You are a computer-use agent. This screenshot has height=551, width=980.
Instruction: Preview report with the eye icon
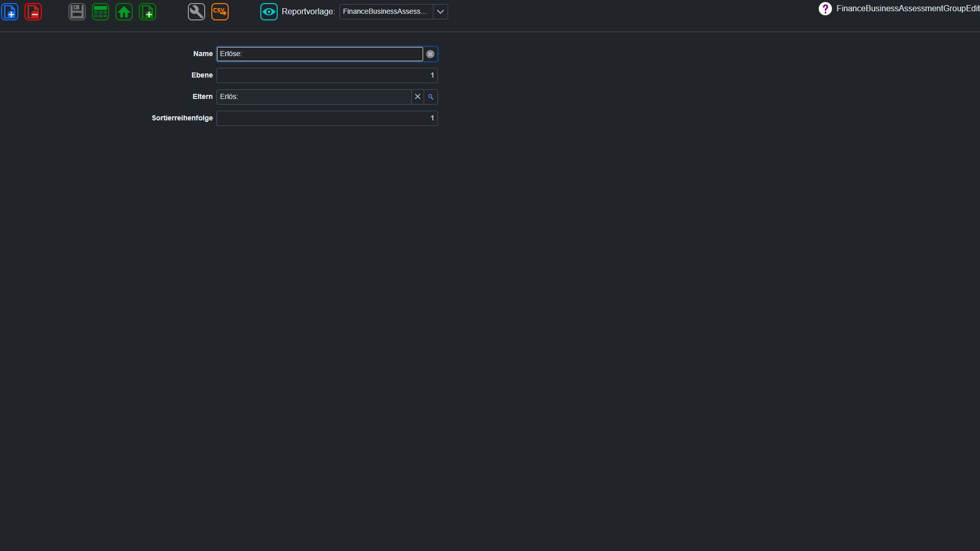coord(269,12)
